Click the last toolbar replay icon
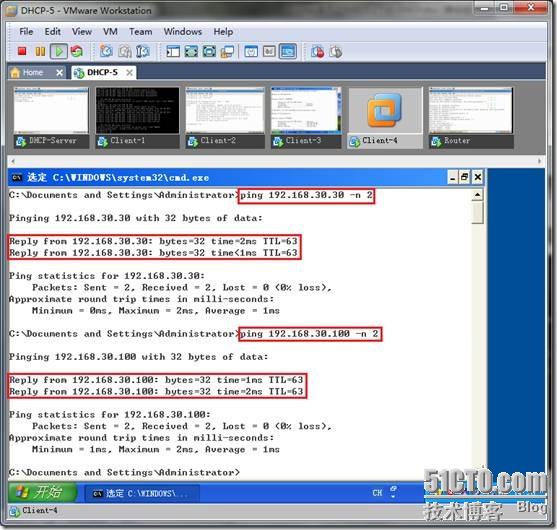 click(x=336, y=52)
